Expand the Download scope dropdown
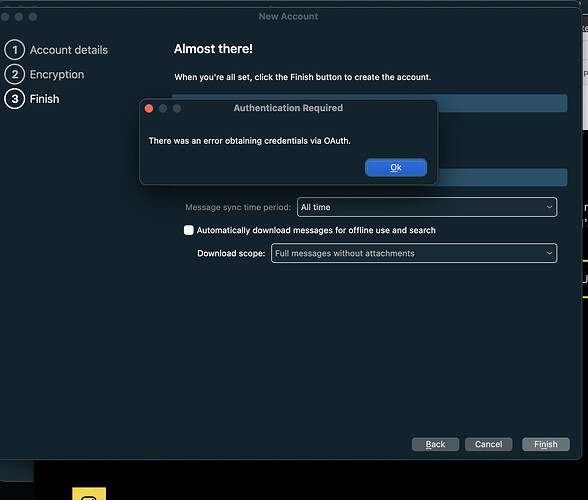Screen dimensions: 588x500 414,253
